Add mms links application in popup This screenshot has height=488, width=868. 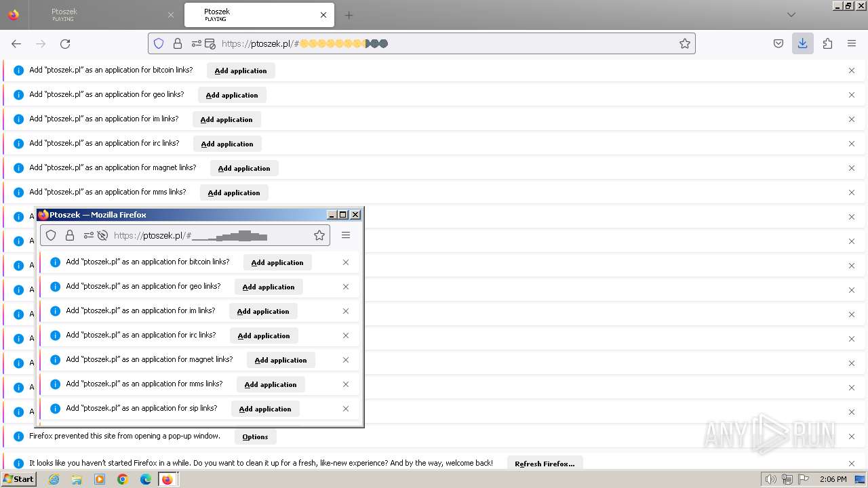pos(271,384)
